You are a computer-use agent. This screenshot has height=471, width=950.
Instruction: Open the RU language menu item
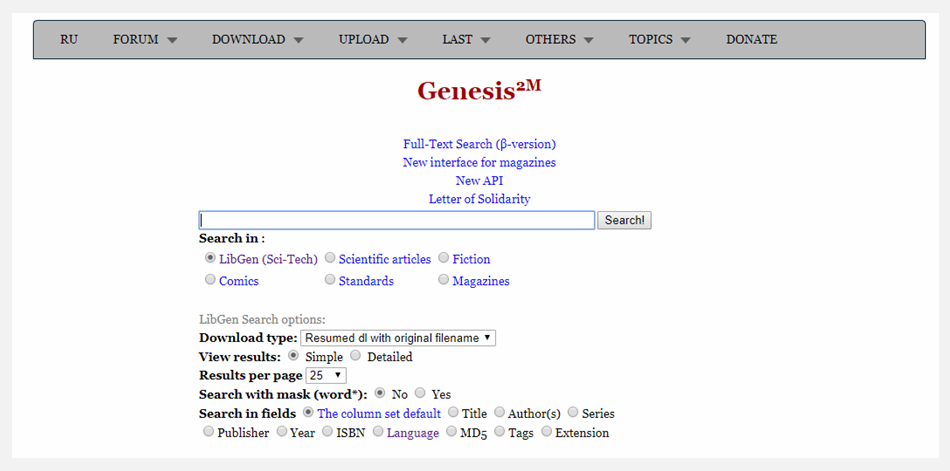coord(69,39)
